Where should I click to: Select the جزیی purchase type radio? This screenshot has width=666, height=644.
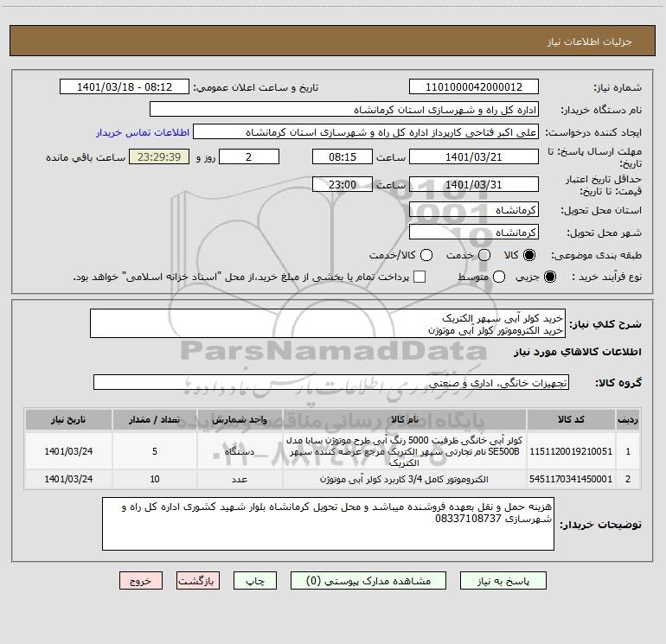click(x=550, y=277)
